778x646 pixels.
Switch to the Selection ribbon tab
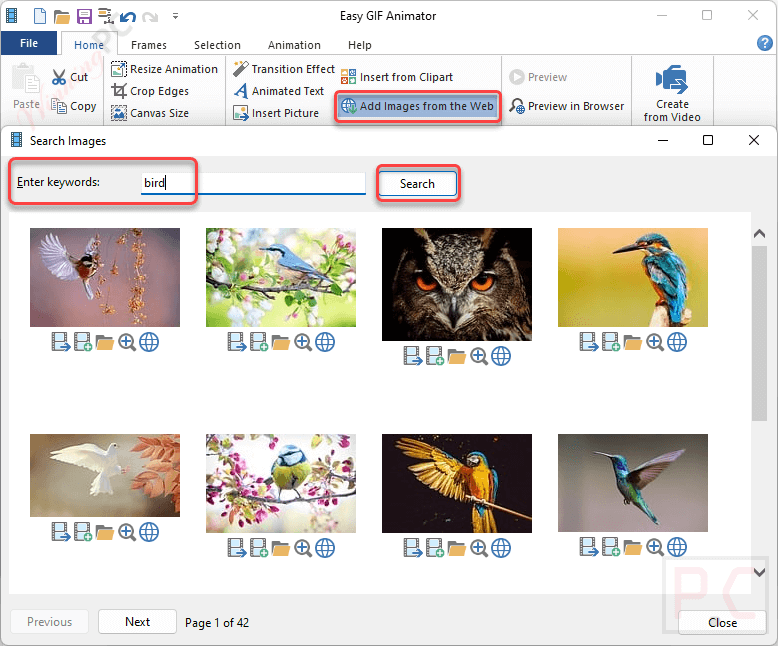pyautogui.click(x=217, y=45)
